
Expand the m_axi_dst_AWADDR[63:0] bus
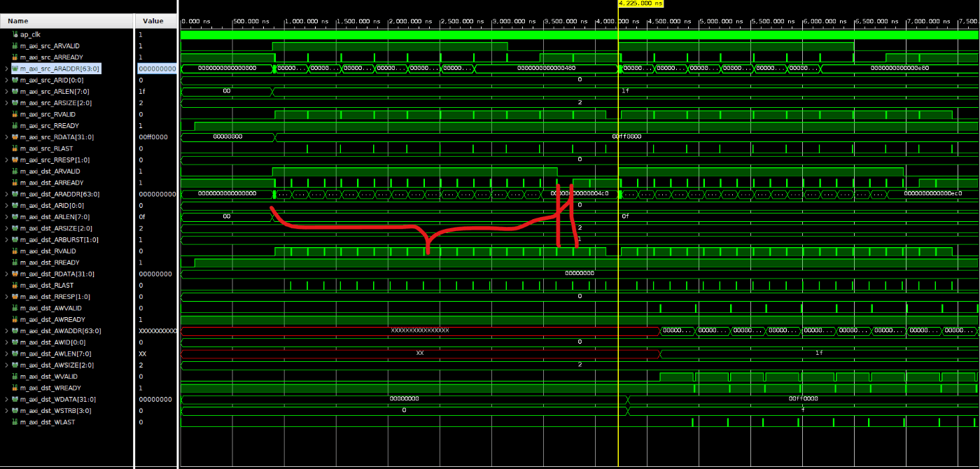(x=6, y=331)
